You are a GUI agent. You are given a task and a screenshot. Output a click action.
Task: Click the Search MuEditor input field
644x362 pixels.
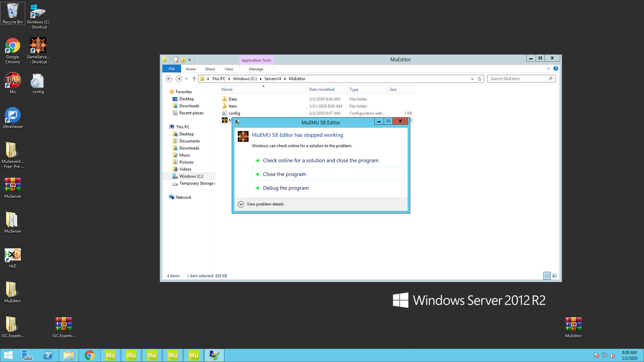point(518,79)
